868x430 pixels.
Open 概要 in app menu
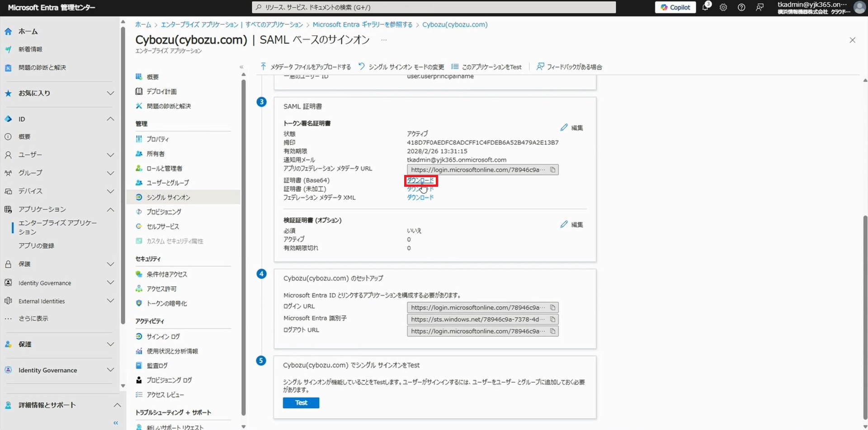click(152, 77)
